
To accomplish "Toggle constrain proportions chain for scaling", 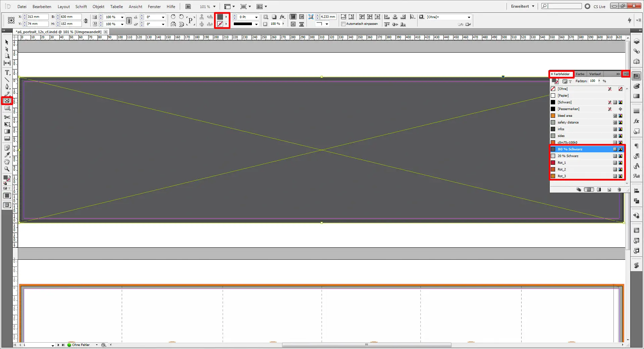I will pyautogui.click(x=129, y=20).
